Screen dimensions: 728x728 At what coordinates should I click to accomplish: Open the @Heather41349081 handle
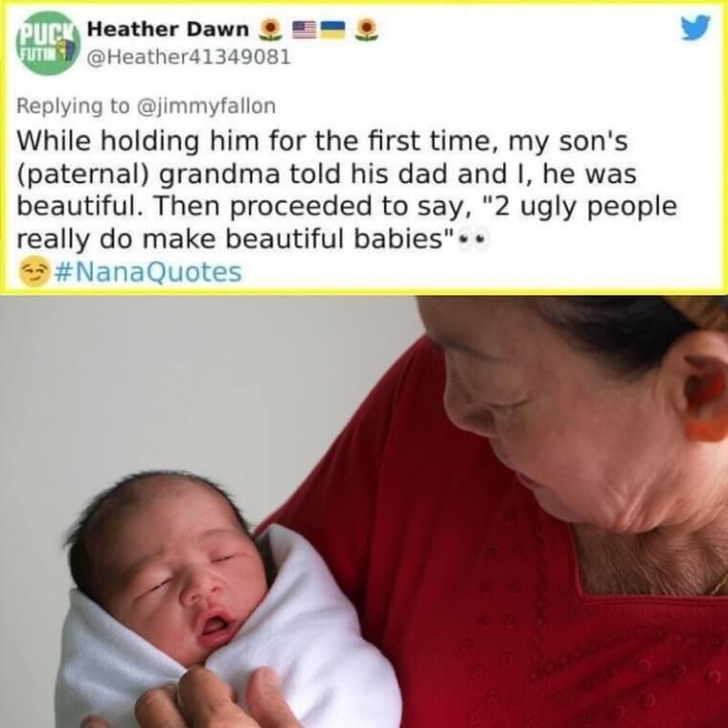[x=189, y=57]
